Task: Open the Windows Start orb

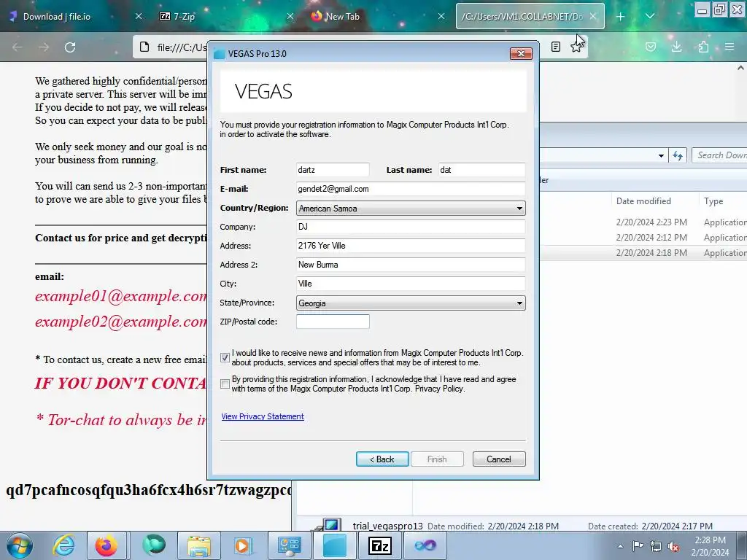Action: click(19, 545)
